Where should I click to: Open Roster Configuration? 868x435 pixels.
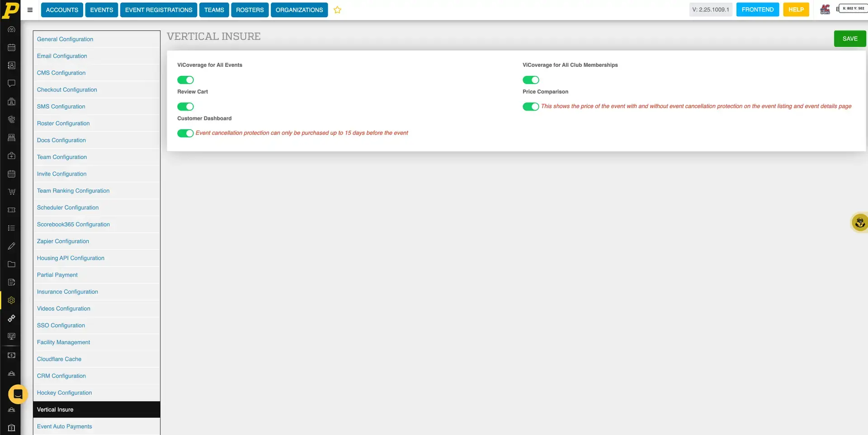[x=96, y=123]
